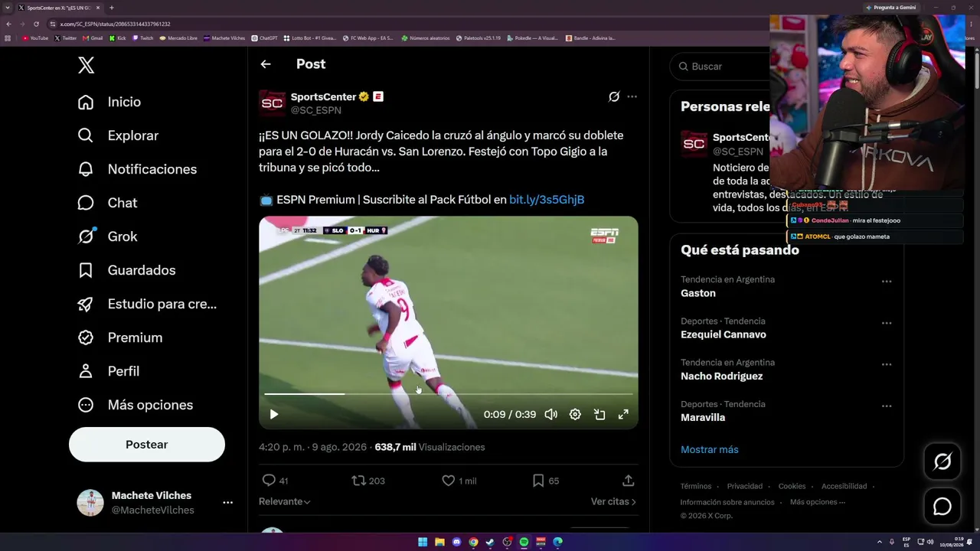The width and height of the screenshot is (980, 551).
Task: Open more options for Gaston trend
Action: click(887, 282)
